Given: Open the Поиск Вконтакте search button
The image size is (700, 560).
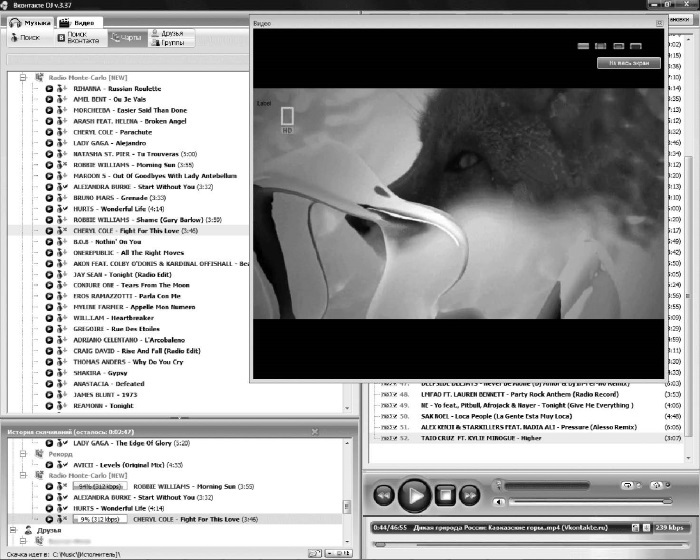Looking at the screenshot, I should pyautogui.click(x=80, y=38).
